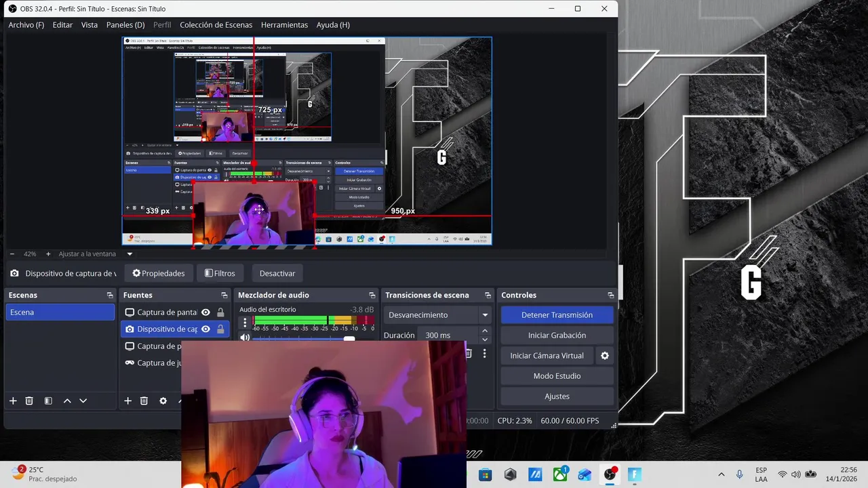Undock the Escenas panel
Screen dimensions: 868x488
[x=110, y=296]
